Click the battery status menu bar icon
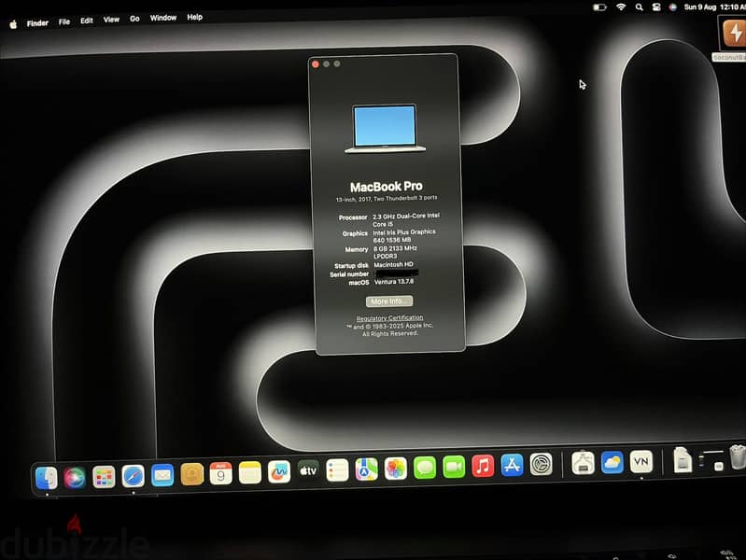This screenshot has height=560, width=746. pyautogui.click(x=599, y=7)
